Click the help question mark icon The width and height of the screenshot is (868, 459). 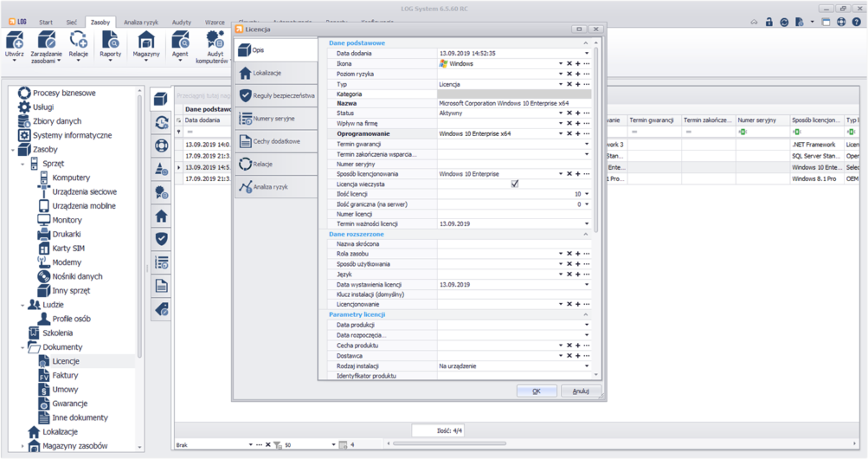point(857,23)
